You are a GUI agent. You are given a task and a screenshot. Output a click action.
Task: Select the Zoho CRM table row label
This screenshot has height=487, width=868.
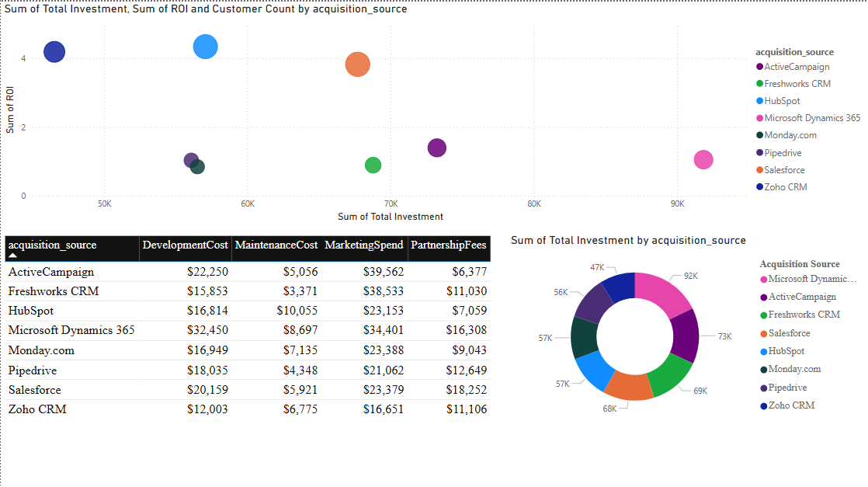(x=37, y=409)
